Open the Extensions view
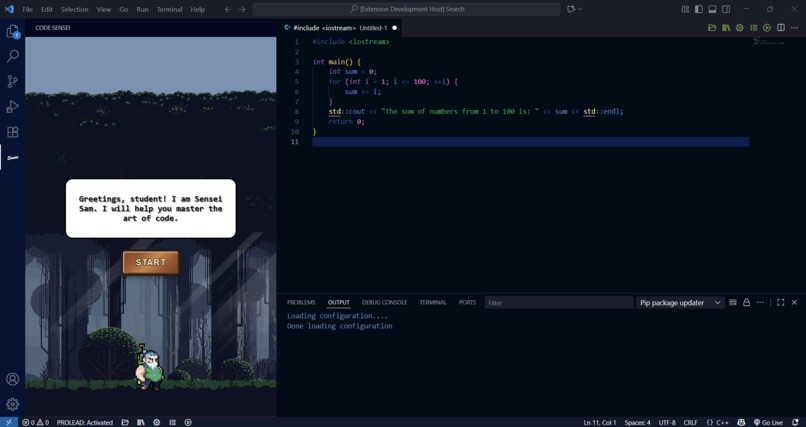 click(x=12, y=132)
